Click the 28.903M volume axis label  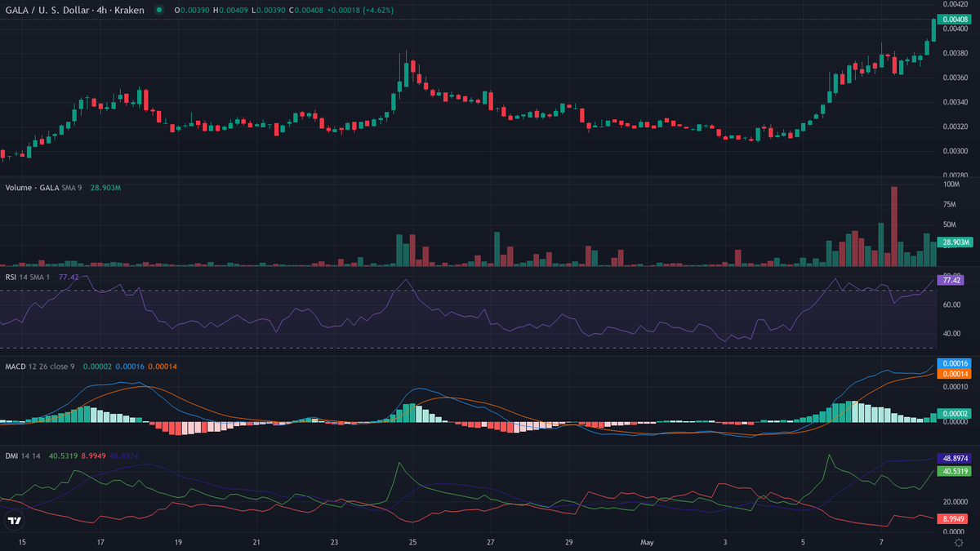[954, 242]
